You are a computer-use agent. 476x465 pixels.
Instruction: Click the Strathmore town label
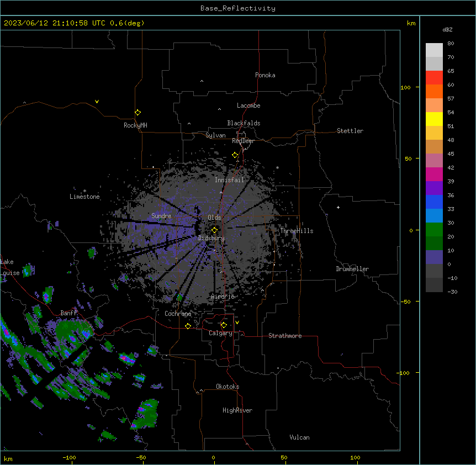point(285,336)
